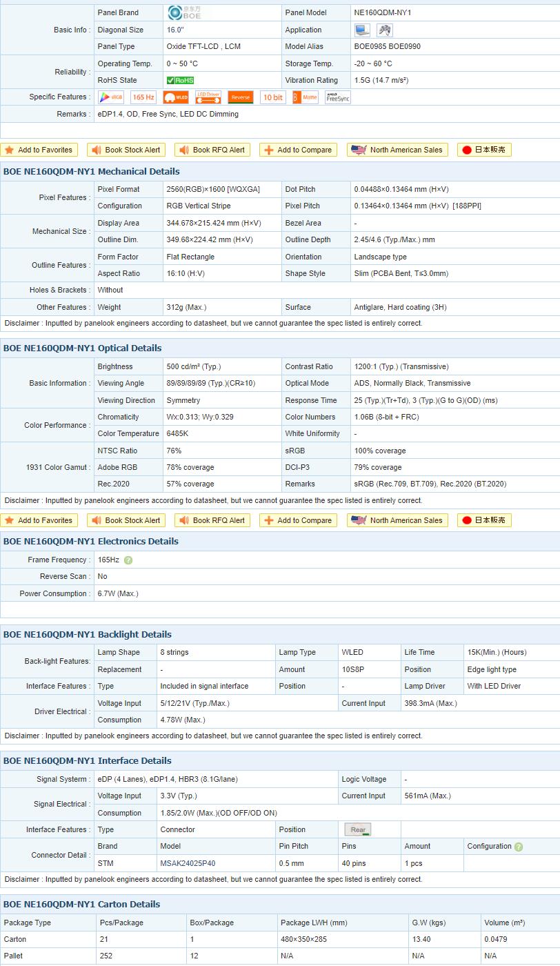The width and height of the screenshot is (560, 966).
Task: Click the lamp shape value 8 strings
Action: 174,652
